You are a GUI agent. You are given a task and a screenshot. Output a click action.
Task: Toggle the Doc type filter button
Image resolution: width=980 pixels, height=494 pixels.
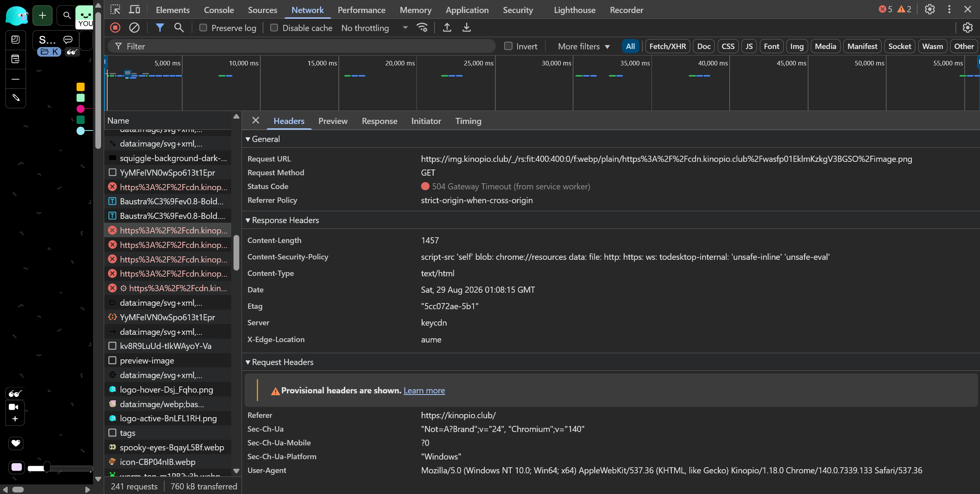(x=704, y=46)
